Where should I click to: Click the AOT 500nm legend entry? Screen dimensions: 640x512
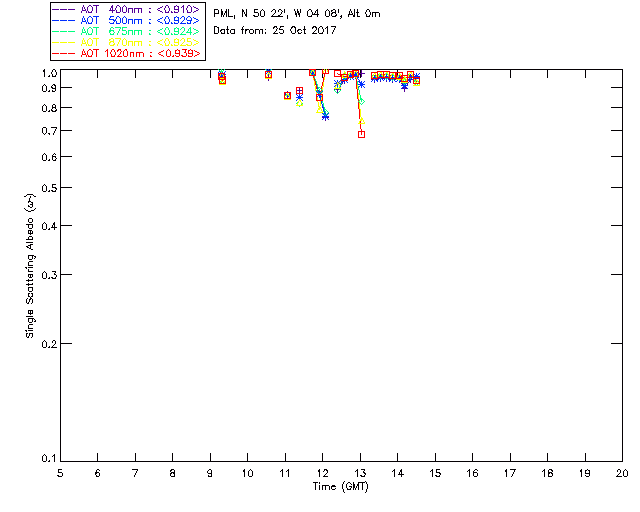click(x=126, y=20)
